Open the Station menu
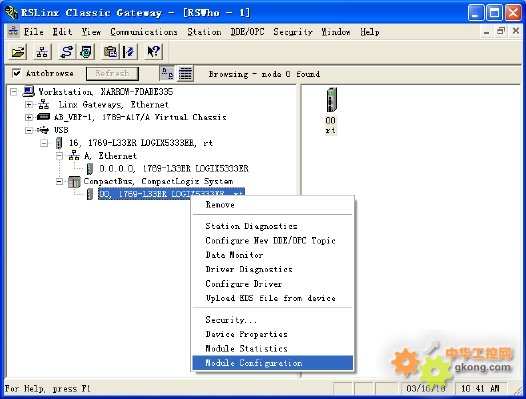Image resolution: width=526 pixels, height=399 pixels. tap(204, 32)
